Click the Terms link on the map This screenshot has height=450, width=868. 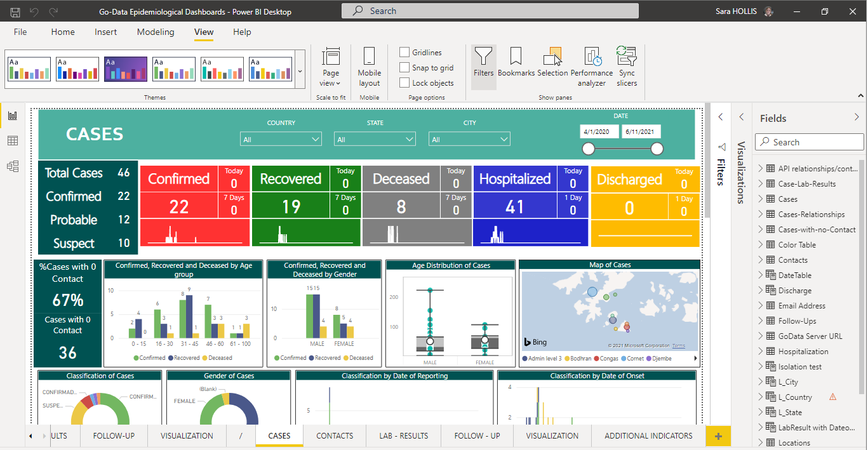pos(679,346)
